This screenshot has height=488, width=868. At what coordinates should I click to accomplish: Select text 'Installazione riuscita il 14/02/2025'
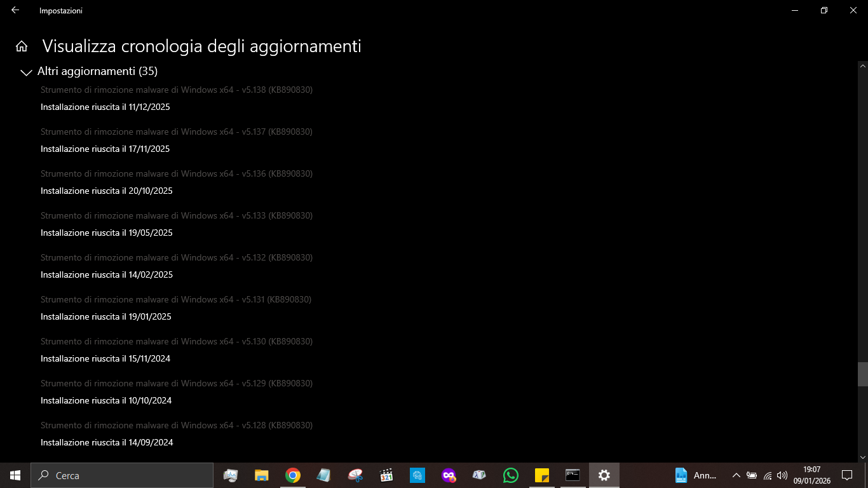click(107, 274)
